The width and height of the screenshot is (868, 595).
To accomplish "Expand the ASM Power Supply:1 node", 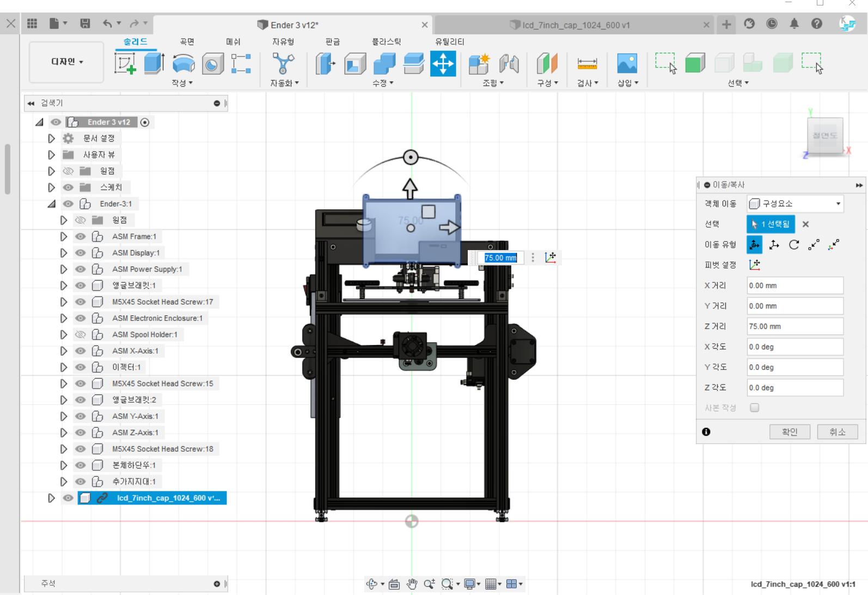I will [x=64, y=269].
